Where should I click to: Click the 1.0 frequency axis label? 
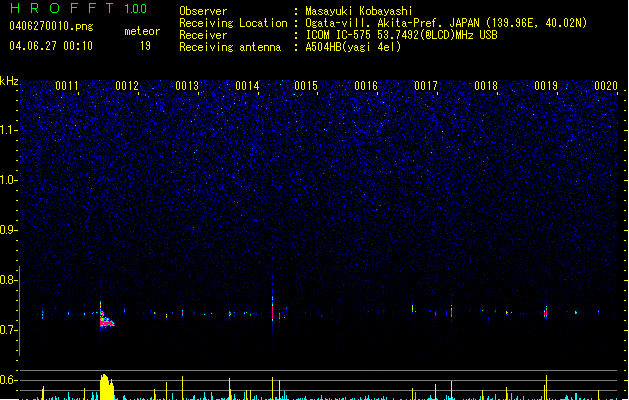click(8, 180)
